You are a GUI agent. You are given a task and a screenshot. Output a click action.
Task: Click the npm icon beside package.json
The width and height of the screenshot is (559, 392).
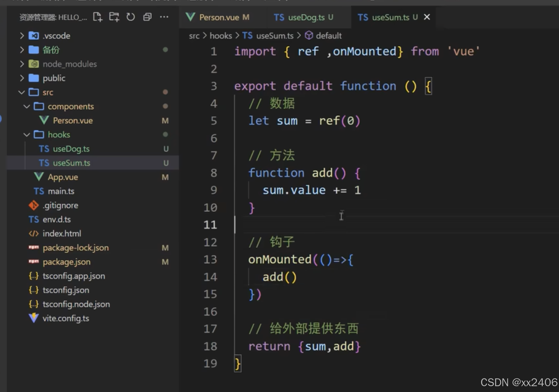(x=34, y=262)
